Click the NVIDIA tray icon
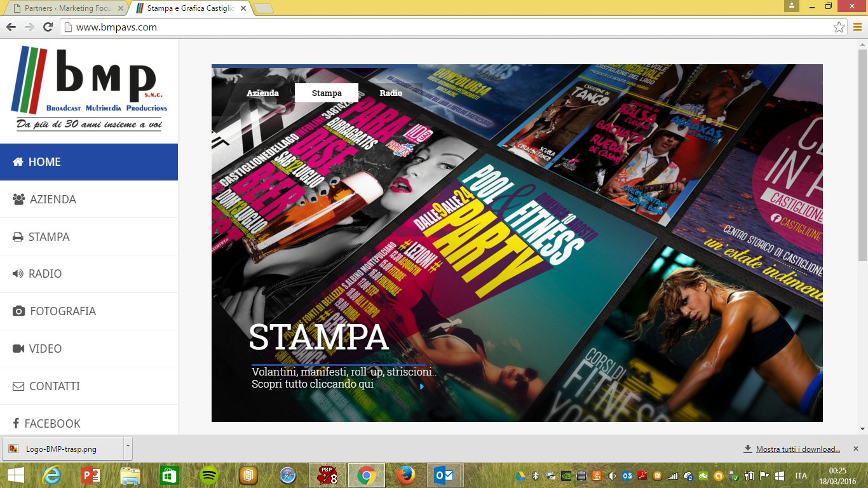The image size is (868, 488). [x=566, y=476]
